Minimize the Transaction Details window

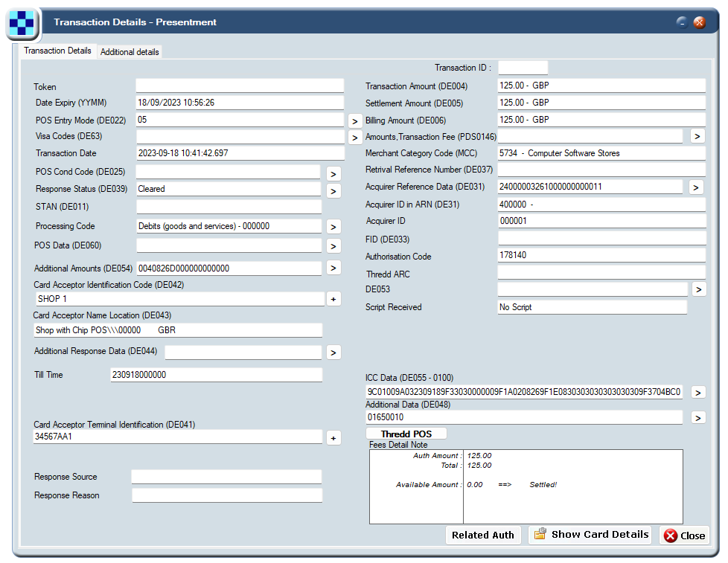tap(682, 22)
